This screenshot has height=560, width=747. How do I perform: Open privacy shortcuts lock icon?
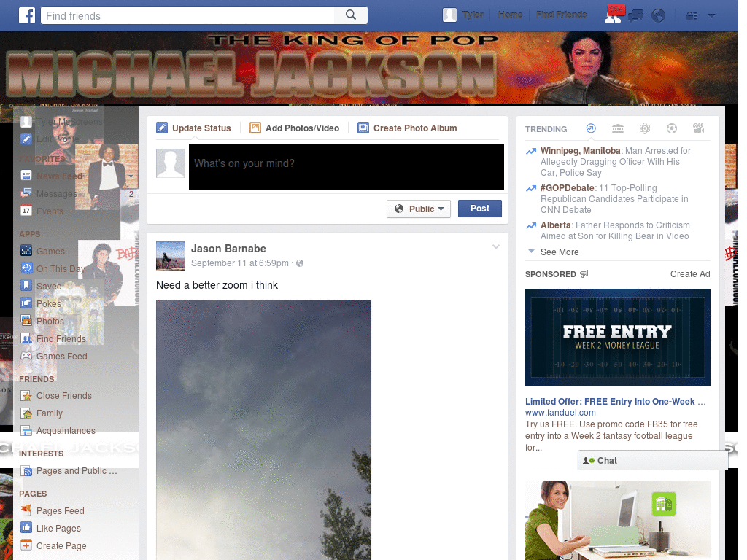690,14
